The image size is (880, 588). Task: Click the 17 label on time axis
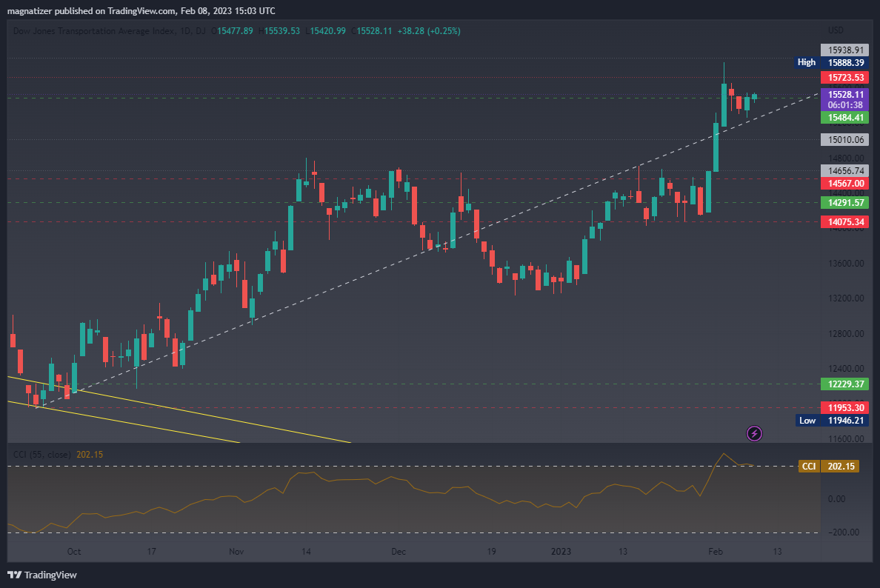point(152,552)
